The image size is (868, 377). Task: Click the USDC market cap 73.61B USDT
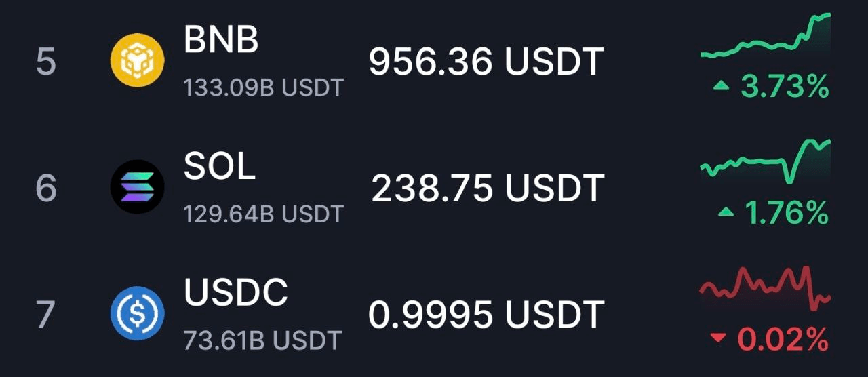tap(262, 340)
